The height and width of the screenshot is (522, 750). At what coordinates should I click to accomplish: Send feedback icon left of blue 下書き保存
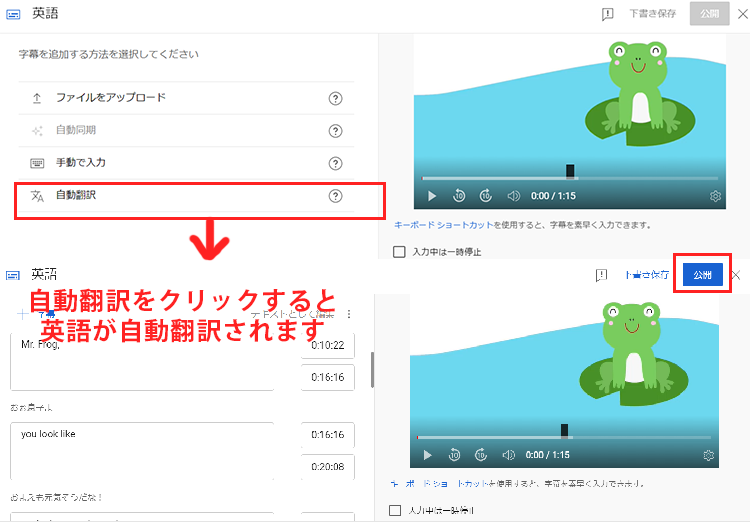pyautogui.click(x=601, y=275)
